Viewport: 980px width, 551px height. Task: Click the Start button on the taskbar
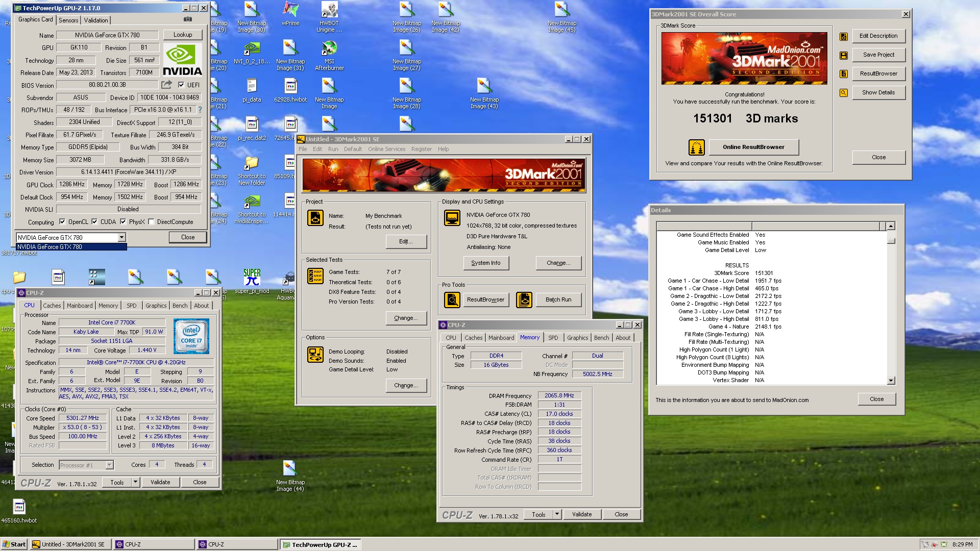tap(14, 544)
